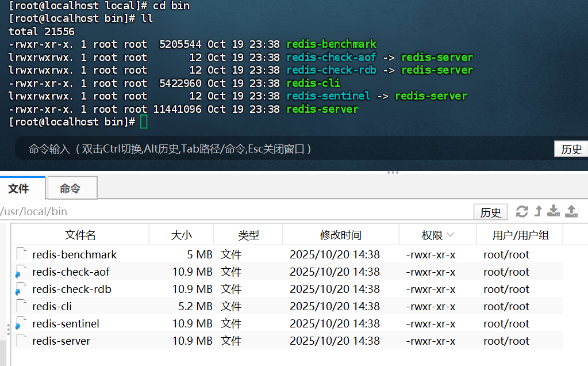Click 11441096 size in terminal listing
The image size is (588, 366).
click(x=178, y=109)
